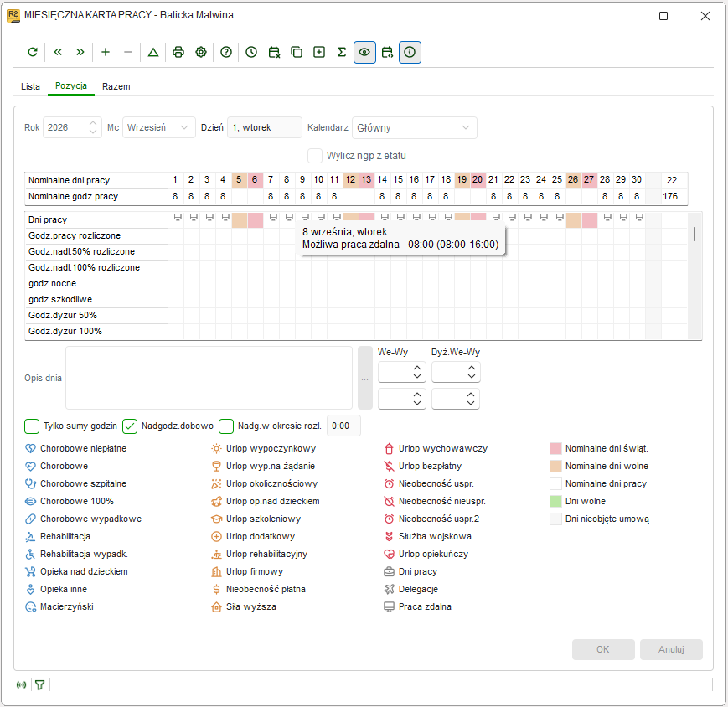Open the Mc month dropdown
The width and height of the screenshot is (728, 707).
pos(158,127)
